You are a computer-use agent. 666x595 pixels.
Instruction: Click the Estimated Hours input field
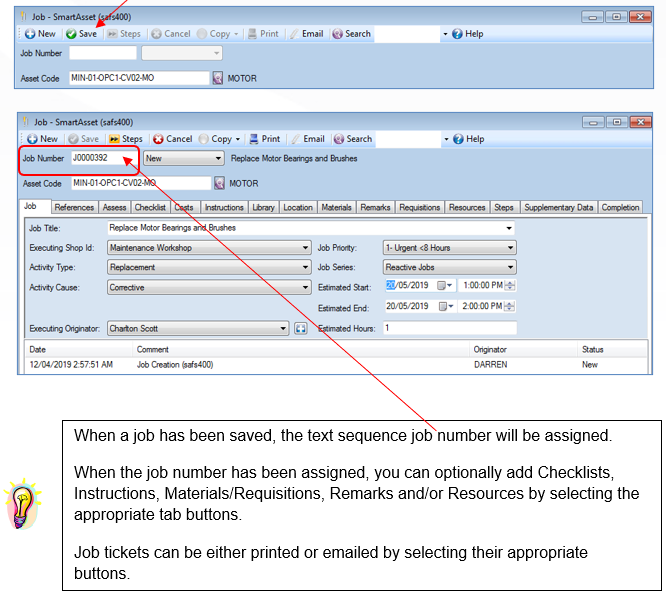[x=450, y=328]
